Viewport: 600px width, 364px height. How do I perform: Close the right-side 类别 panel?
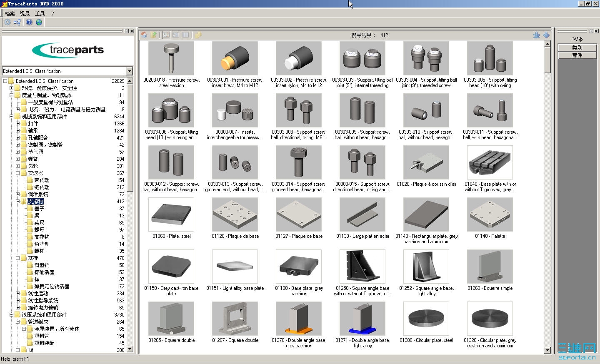click(x=596, y=31)
